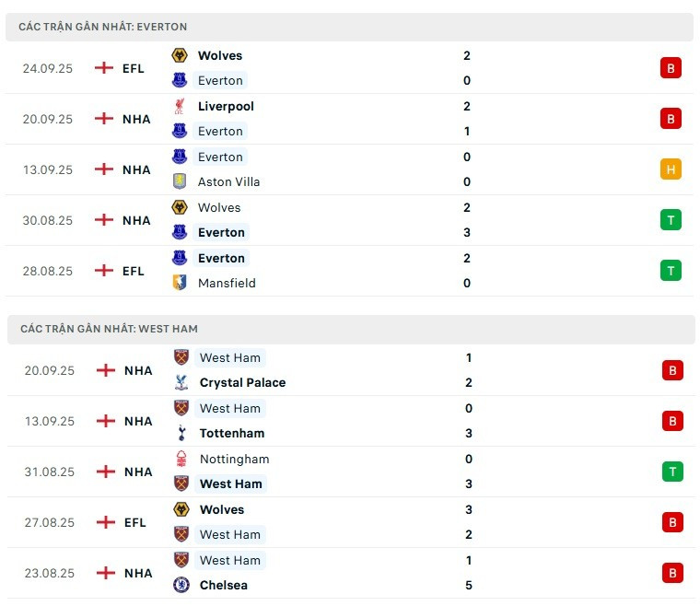
Task: Click the Mansfield club crest icon
Action: (180, 283)
